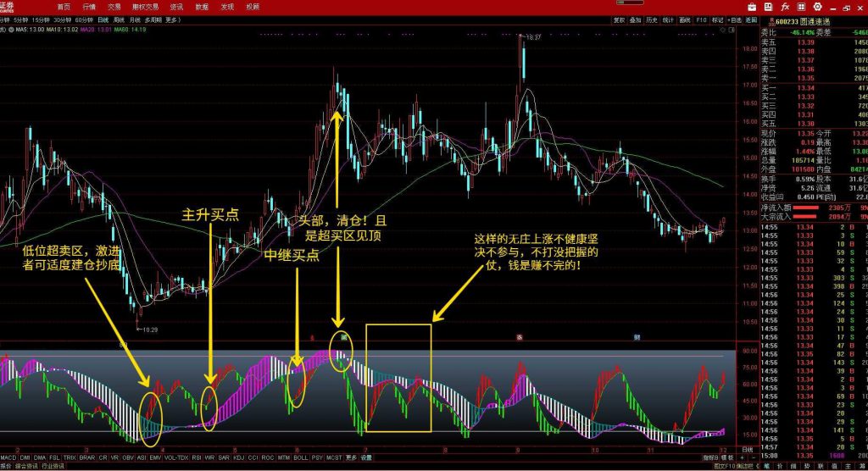Viewport: 868px width, 471px height.
Task: Open the 多周期 multi-period selector
Action: click(153, 19)
